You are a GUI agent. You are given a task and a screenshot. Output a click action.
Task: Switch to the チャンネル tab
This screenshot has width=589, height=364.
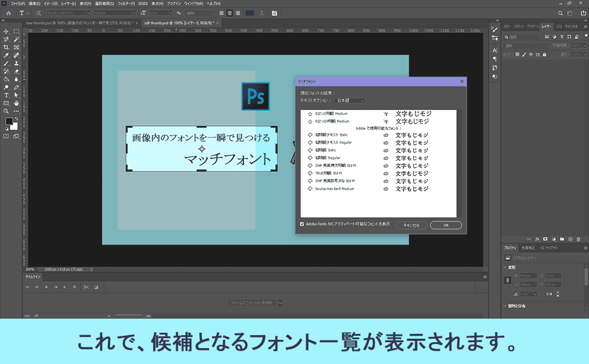click(x=570, y=27)
